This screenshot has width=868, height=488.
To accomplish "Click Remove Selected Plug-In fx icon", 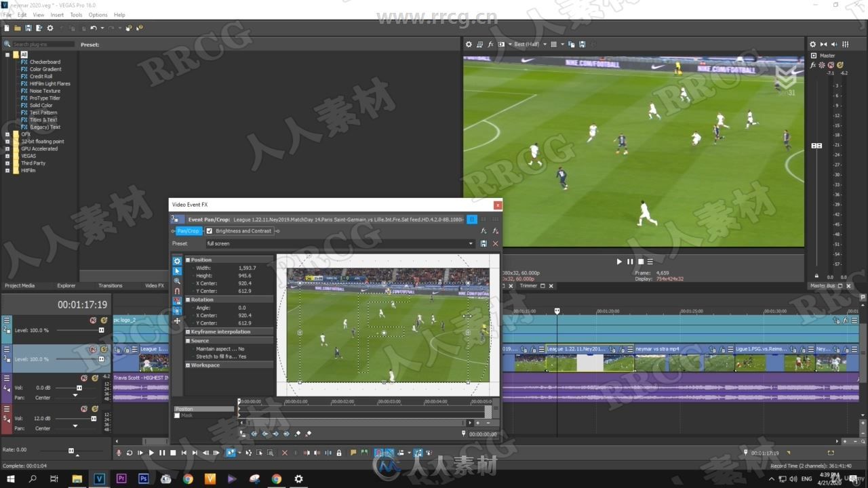I will pos(496,231).
